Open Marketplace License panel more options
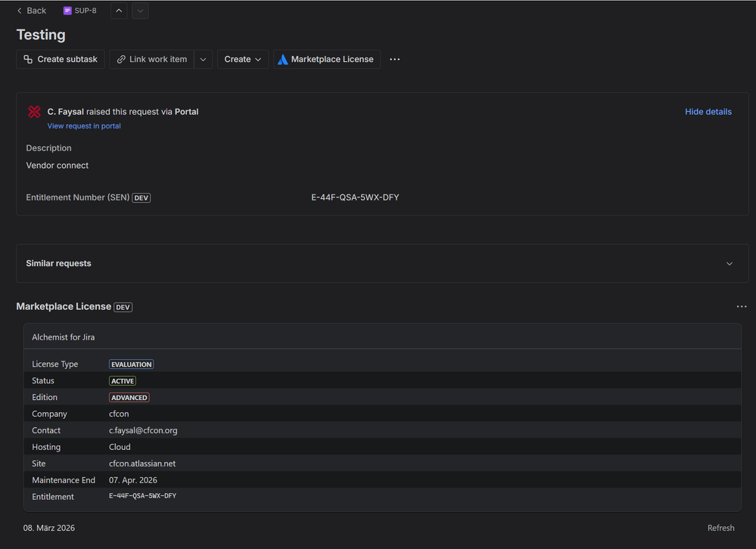756x549 pixels. click(741, 306)
